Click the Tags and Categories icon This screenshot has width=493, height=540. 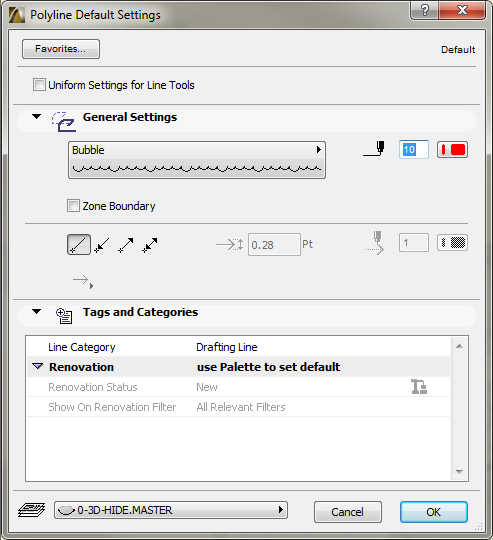(x=64, y=316)
